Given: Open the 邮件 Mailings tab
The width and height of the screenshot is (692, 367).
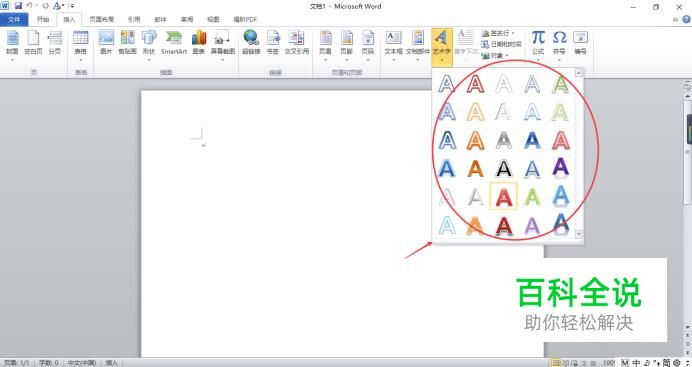Looking at the screenshot, I should pos(160,19).
